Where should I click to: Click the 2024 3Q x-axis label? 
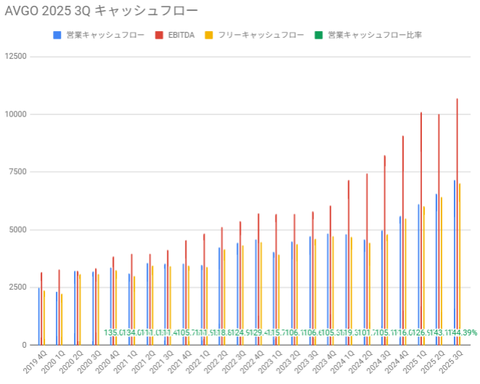coord(379,361)
